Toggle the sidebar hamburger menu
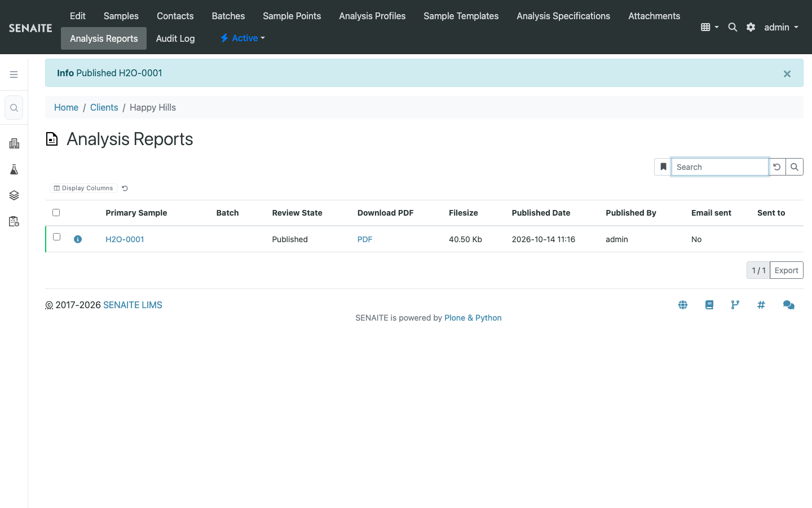The width and height of the screenshot is (812, 508). (x=14, y=75)
